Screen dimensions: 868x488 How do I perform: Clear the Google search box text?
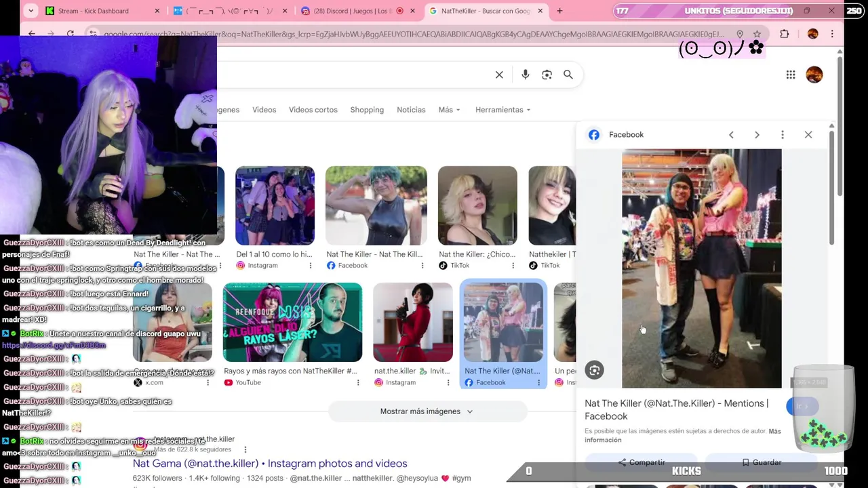(499, 75)
